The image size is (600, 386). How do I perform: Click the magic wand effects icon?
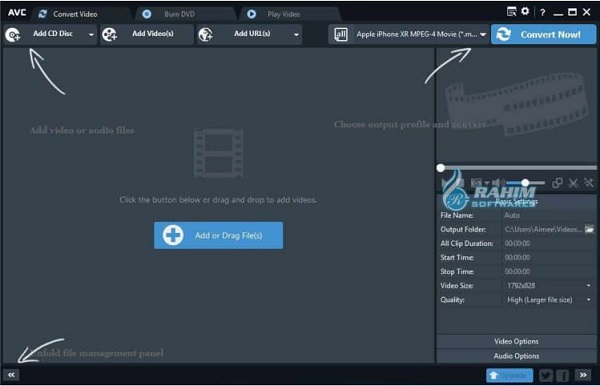(589, 183)
